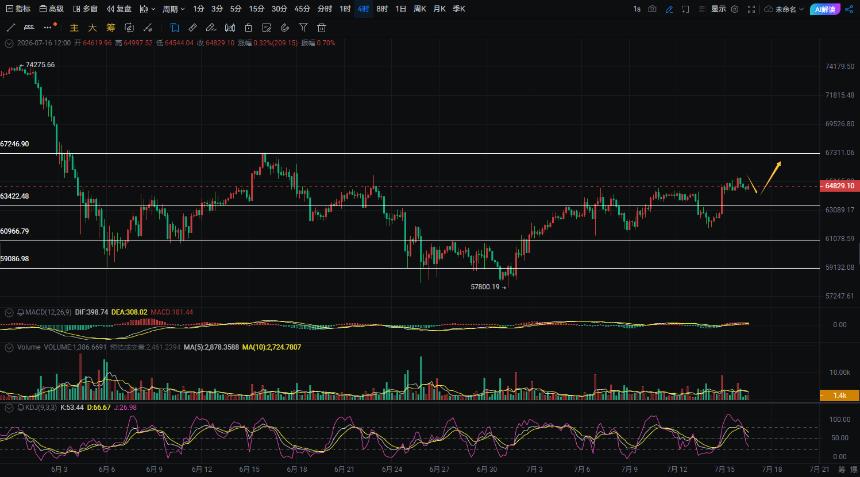Click the crop selection icon in top bar
Viewport: 860px width, 477px height.
pos(686,9)
